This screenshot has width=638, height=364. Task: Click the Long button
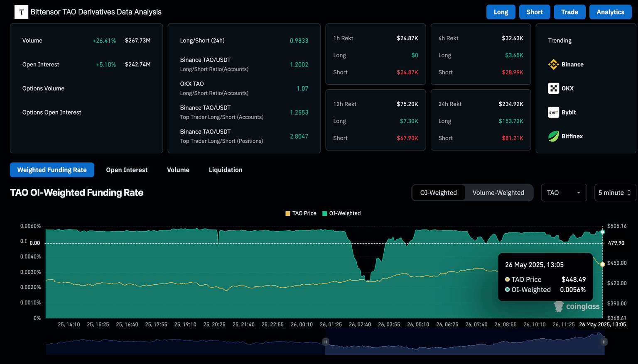(501, 12)
